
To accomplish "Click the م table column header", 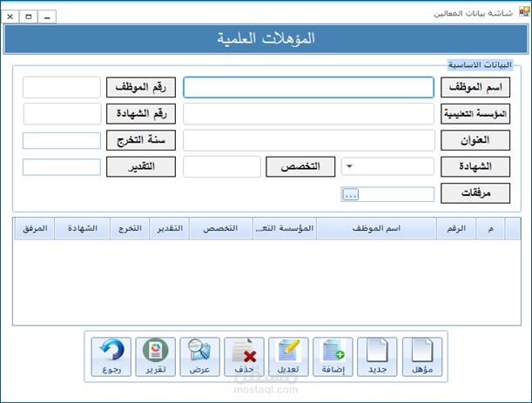I will click(490, 229).
